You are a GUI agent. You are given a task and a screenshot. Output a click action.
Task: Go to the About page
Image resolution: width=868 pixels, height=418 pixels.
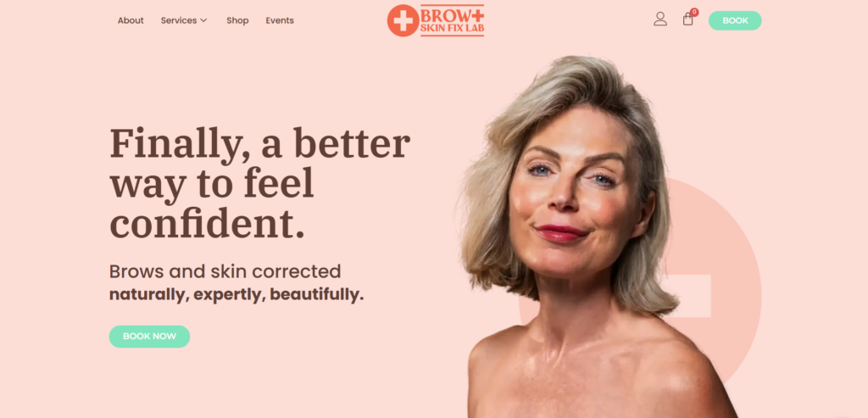click(131, 20)
